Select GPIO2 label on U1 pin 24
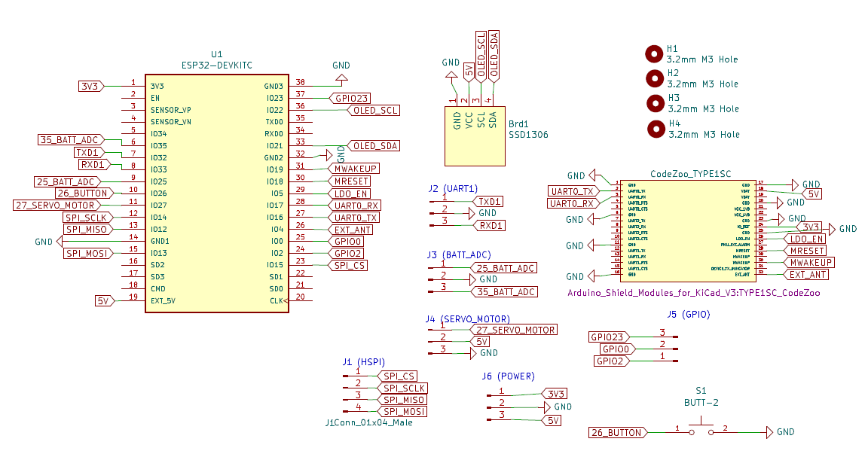868x457 pixels. click(x=347, y=254)
